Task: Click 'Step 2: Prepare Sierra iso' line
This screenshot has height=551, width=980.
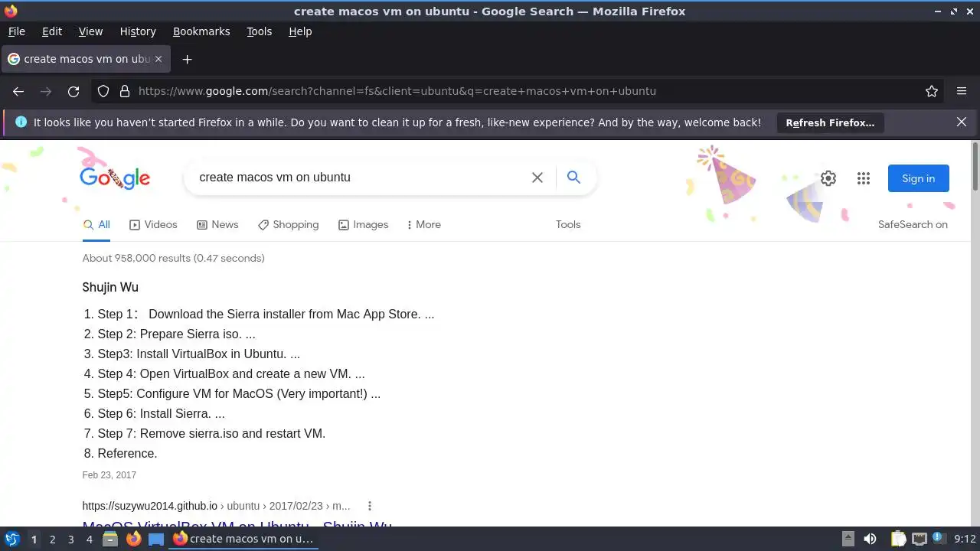Action: (x=176, y=334)
